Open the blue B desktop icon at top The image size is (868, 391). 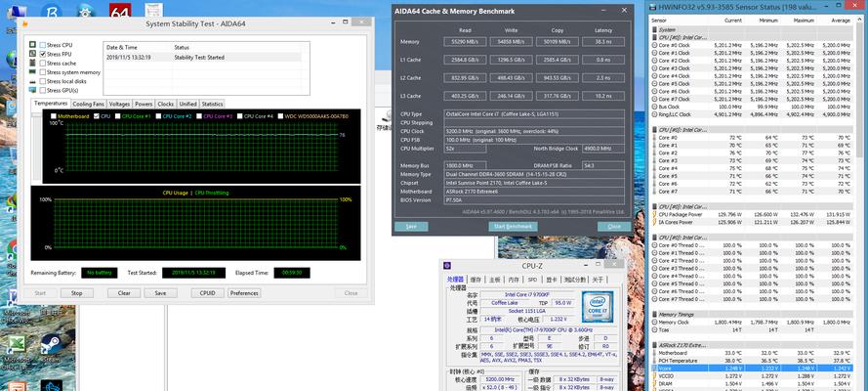(x=52, y=10)
